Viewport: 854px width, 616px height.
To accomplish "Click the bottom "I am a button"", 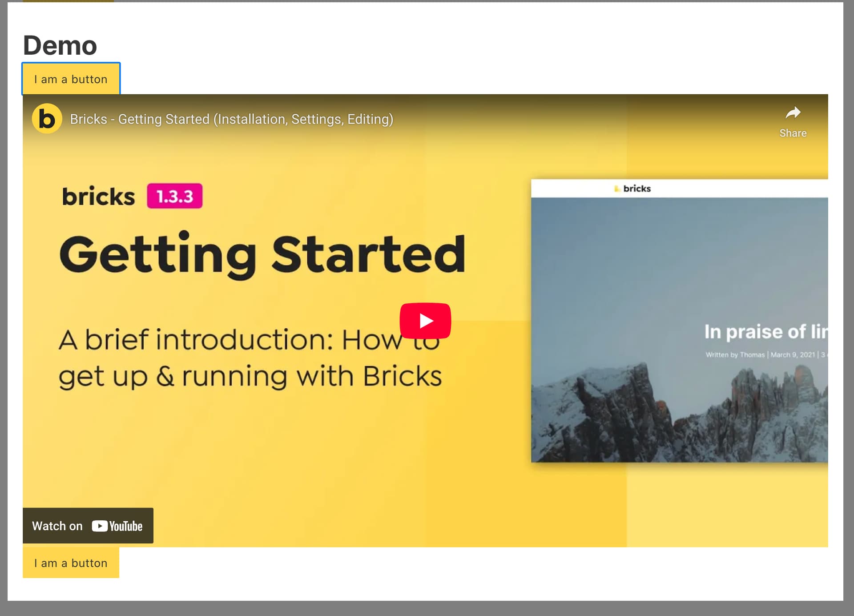I will 71,563.
